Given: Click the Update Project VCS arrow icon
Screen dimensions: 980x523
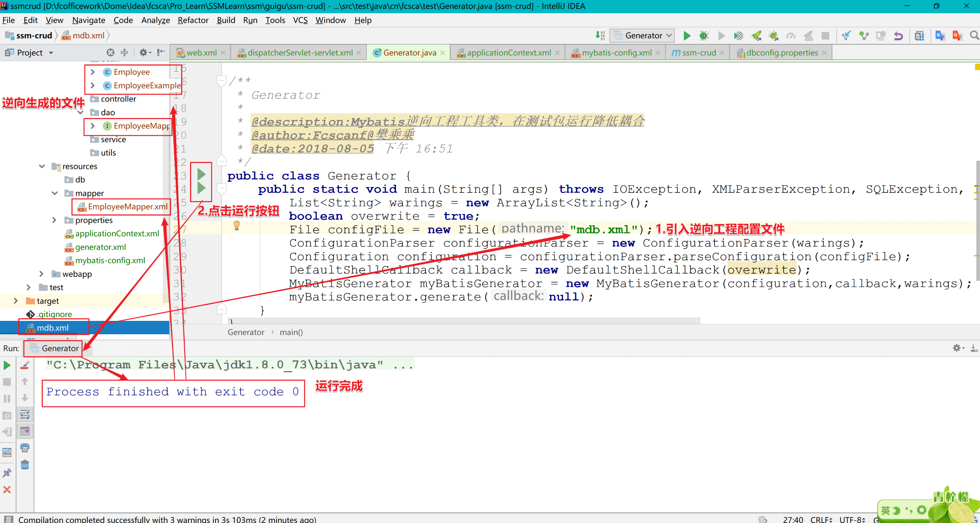Looking at the screenshot, I should click(x=846, y=36).
